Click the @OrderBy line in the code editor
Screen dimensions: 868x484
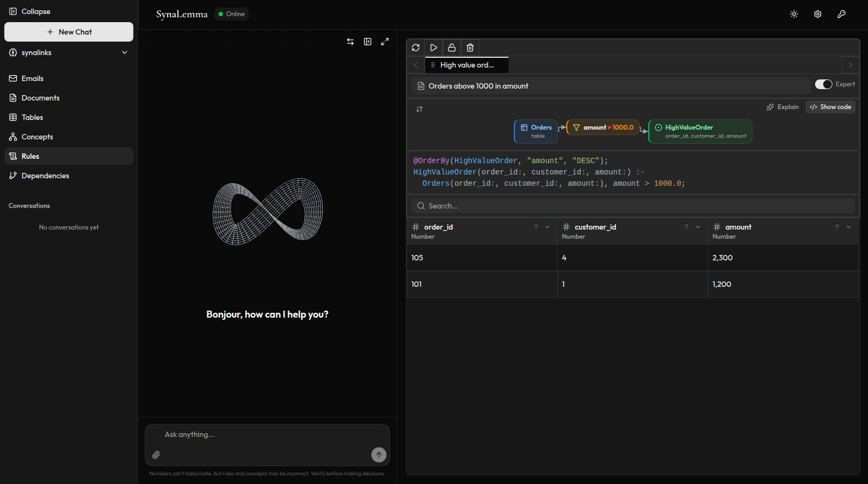511,160
